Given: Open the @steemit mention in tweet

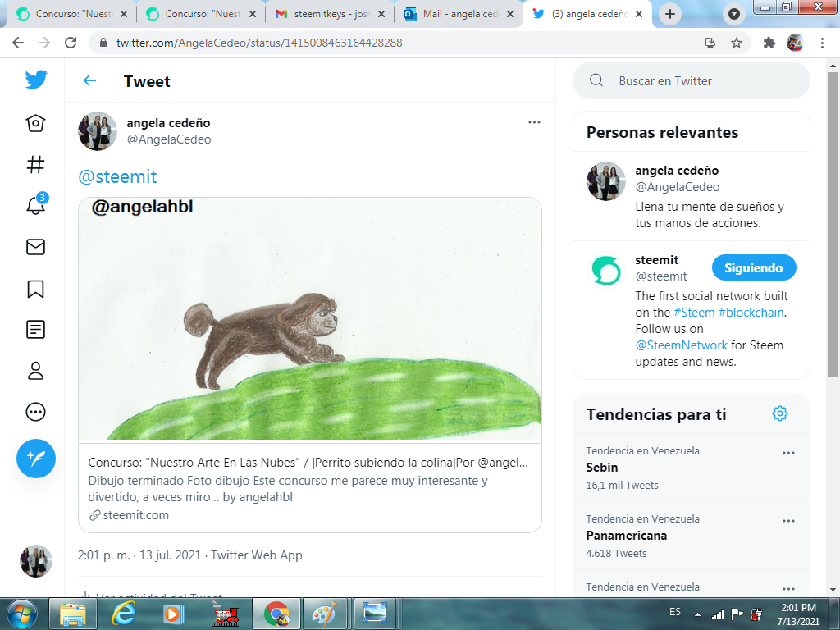Looking at the screenshot, I should click(x=117, y=176).
